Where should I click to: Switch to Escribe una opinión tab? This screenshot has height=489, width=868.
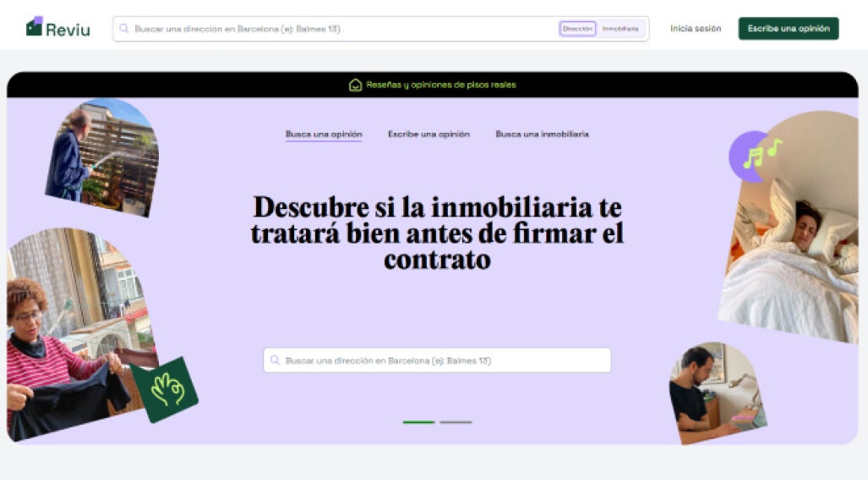[429, 135]
